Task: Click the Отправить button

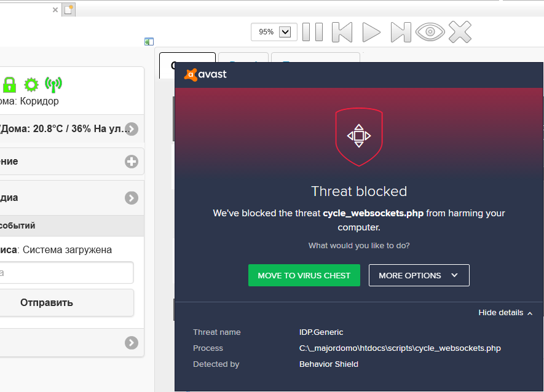Action: (x=66, y=302)
